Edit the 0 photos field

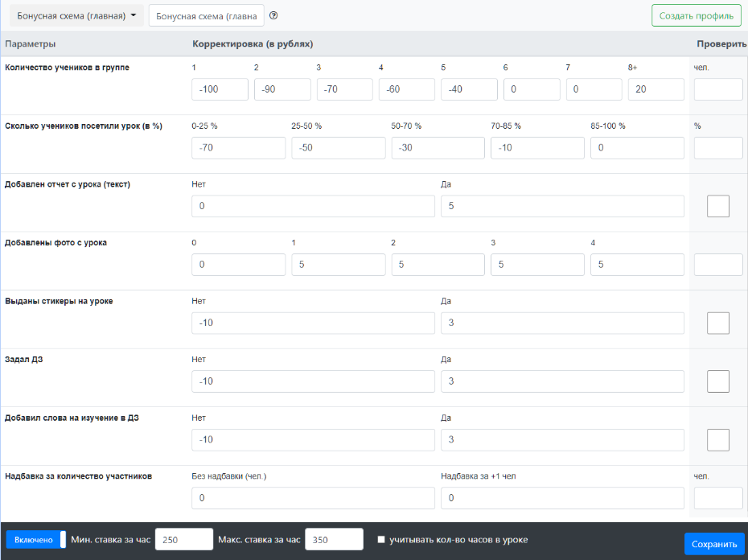click(239, 265)
